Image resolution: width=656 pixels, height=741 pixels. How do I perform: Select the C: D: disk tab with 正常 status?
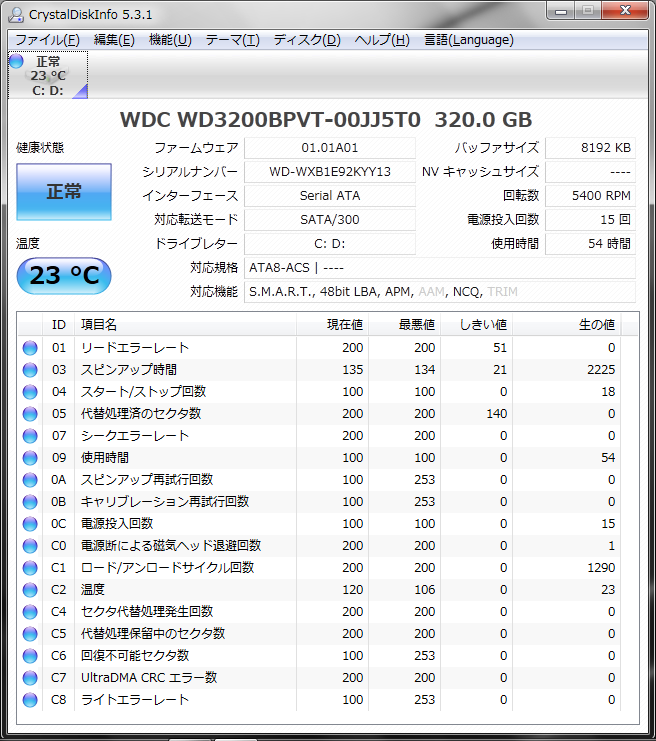click(x=48, y=75)
